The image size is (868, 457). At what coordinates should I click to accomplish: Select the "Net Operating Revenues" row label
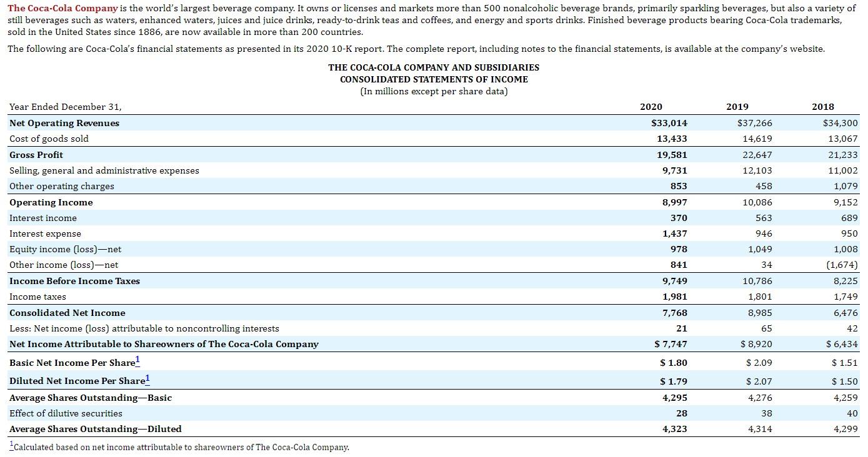pos(64,123)
